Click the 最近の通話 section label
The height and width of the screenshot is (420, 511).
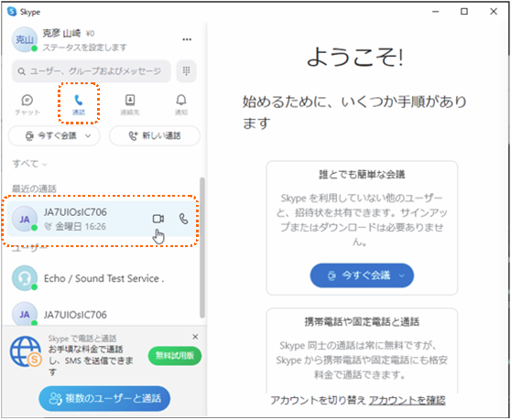pos(34,188)
